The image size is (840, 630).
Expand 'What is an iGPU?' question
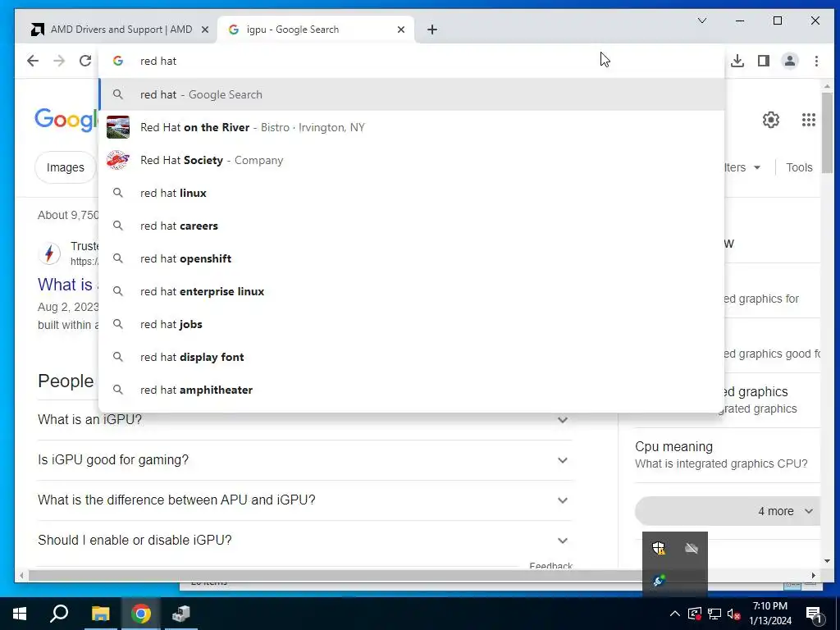304,419
